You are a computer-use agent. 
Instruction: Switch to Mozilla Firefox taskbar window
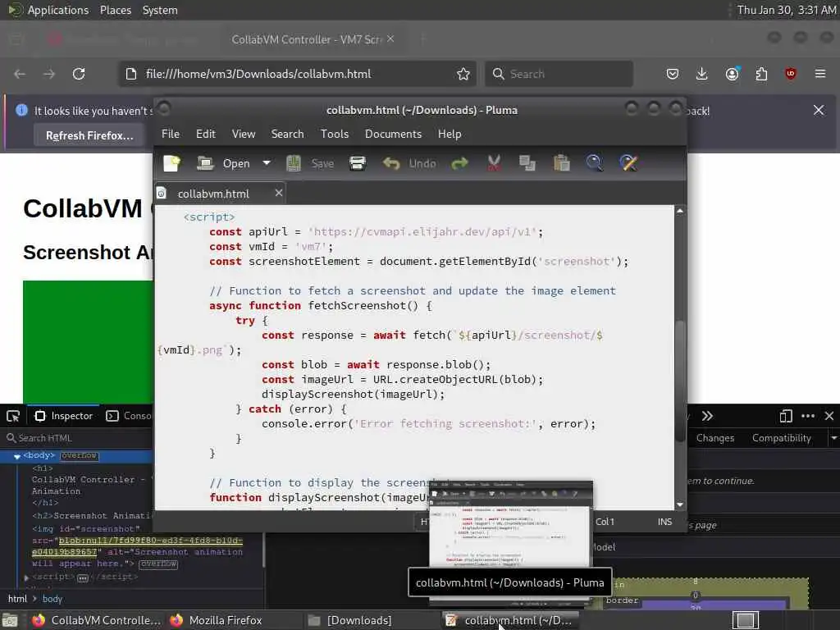(x=216, y=620)
